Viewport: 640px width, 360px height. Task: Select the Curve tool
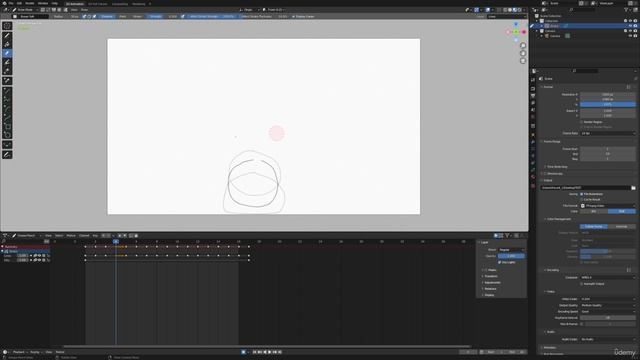[x=7, y=117]
